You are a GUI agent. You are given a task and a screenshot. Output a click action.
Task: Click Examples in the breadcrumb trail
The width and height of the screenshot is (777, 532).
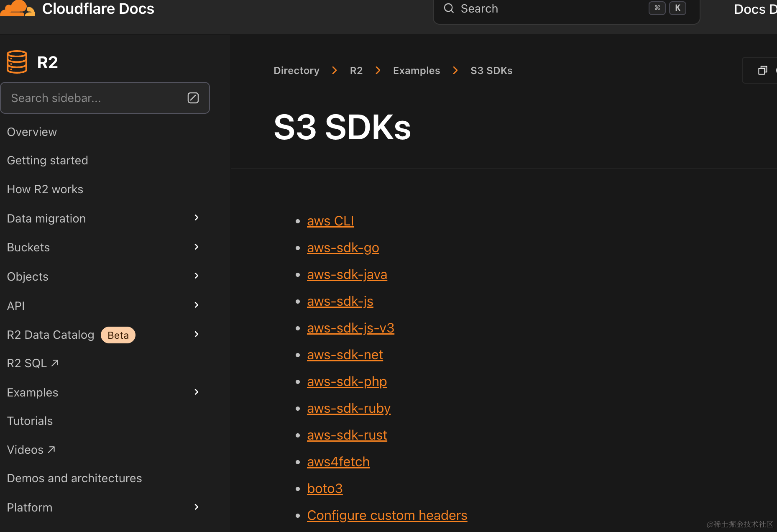[417, 70]
